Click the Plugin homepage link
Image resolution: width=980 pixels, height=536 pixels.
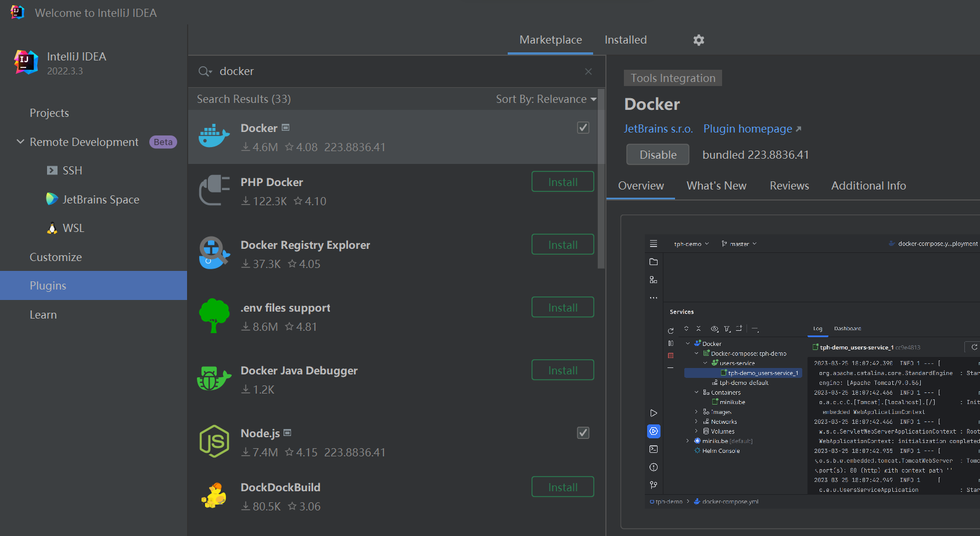(747, 128)
